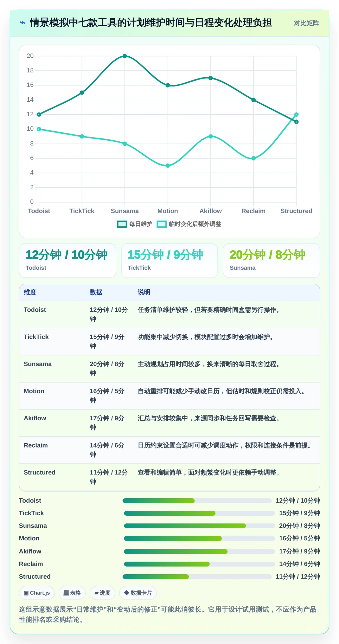The height and width of the screenshot is (644, 339).
Task: Click the Akiflow dark-teal point at 17
Action: [x=211, y=78]
